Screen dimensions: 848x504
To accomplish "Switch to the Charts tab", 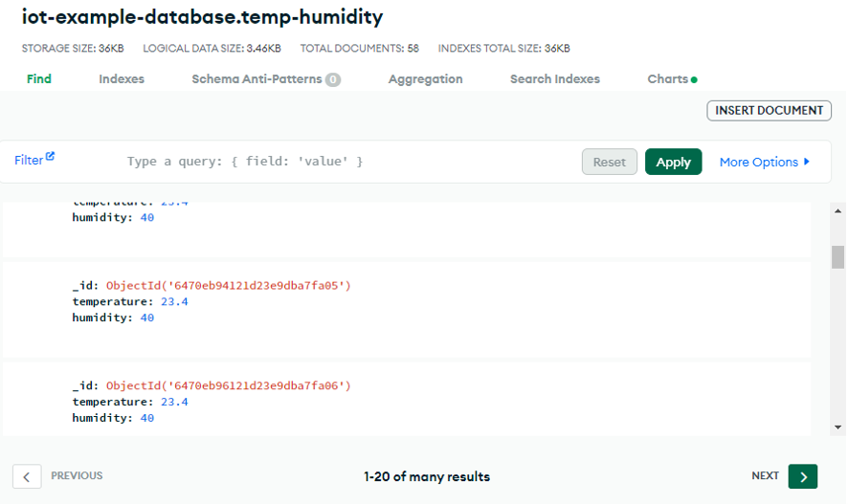I will 671,79.
